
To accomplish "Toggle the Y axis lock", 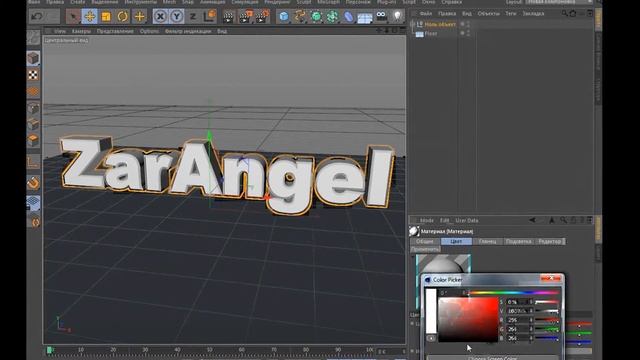I will click(176, 17).
